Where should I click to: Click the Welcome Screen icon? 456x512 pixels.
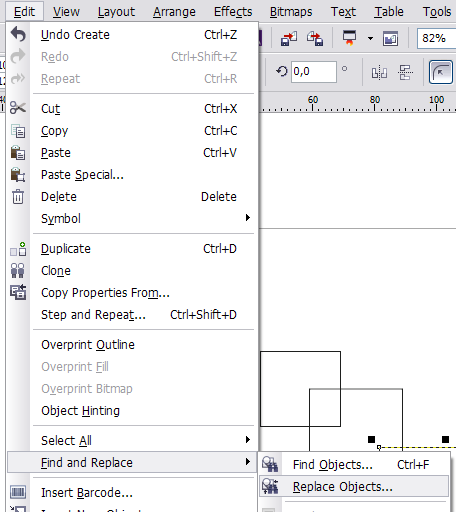click(x=390, y=38)
